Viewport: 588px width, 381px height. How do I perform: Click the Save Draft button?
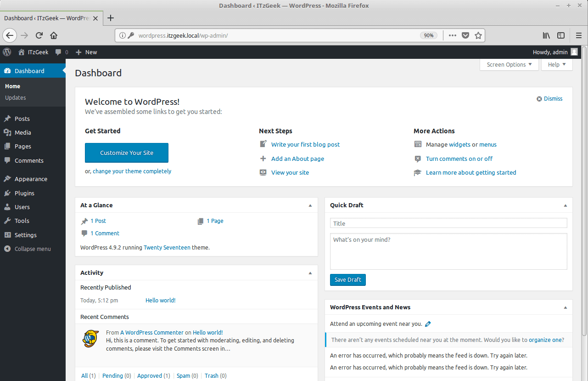tap(348, 280)
